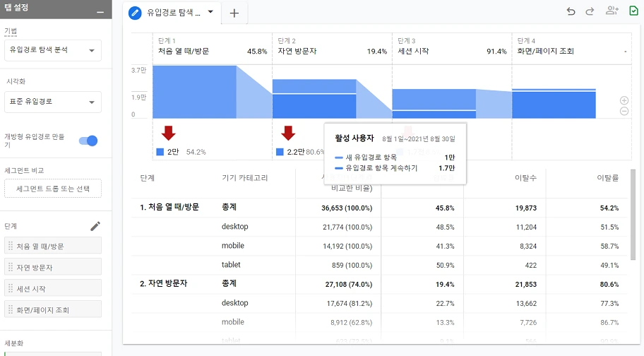Select the 화면/페이지 조회 step chip
This screenshot has width=644, height=356.
(x=52, y=310)
